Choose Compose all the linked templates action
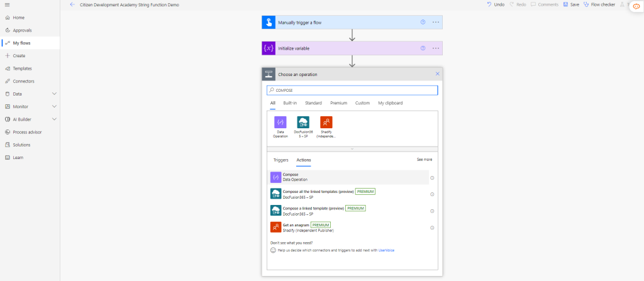644x281 pixels. point(348,194)
